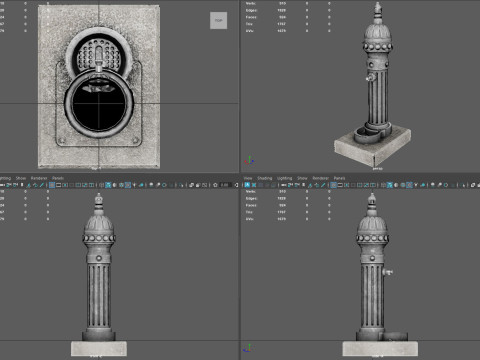This screenshot has height=360, width=480.
Task: Click "Verts:" HUD label in bottom-right viewport
Action: pos(251,192)
